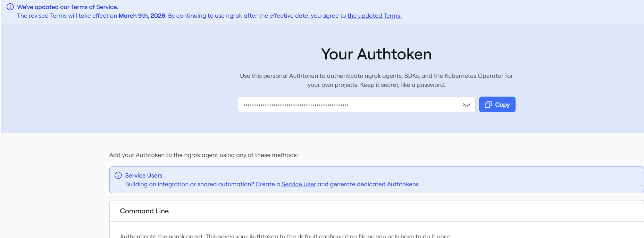Viewport: 644px width, 238px height.
Task: Open the updated Terms link
Action: 374,16
